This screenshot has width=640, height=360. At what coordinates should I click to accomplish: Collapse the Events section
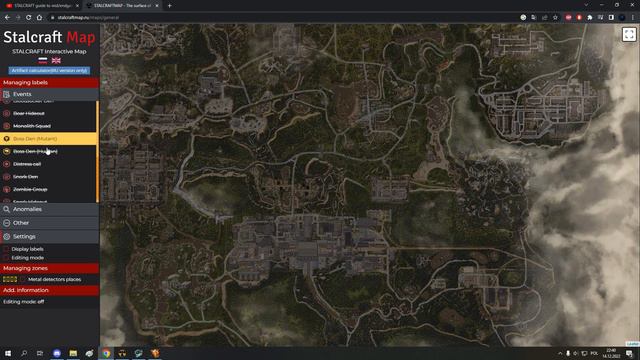[x=49, y=94]
